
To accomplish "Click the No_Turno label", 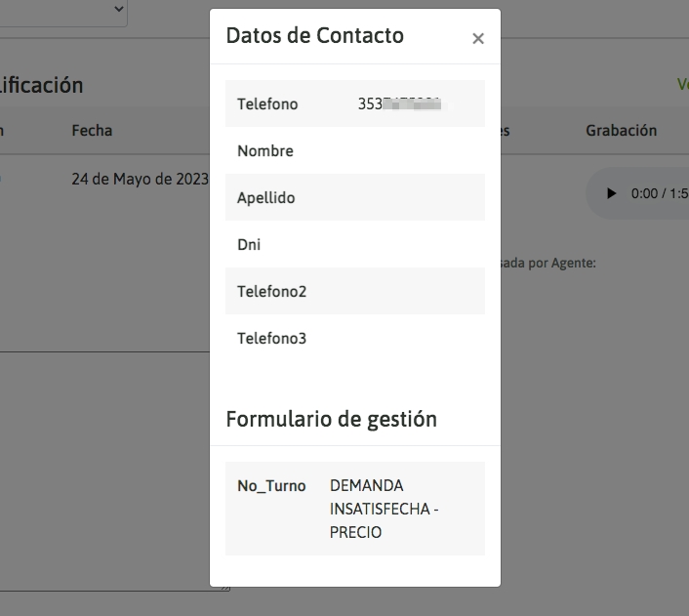I will click(271, 485).
